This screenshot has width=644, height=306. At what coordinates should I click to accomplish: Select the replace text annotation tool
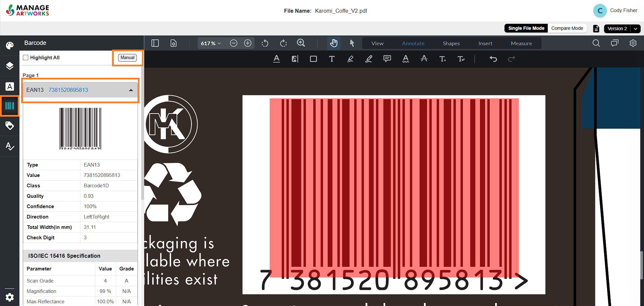click(x=461, y=59)
